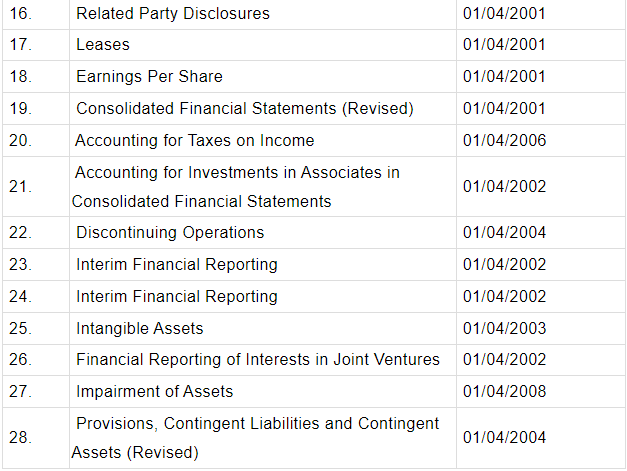Click the 01/04/2008 date cell
The height and width of the screenshot is (471, 627).
click(505, 391)
